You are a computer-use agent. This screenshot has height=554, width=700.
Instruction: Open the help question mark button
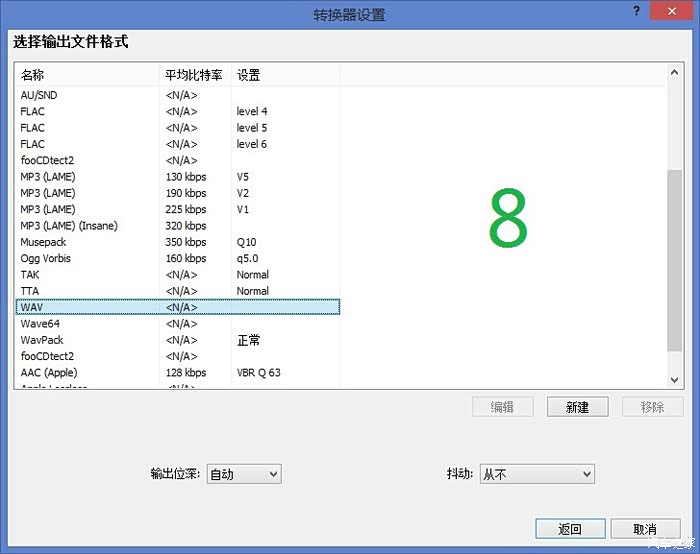[636, 11]
